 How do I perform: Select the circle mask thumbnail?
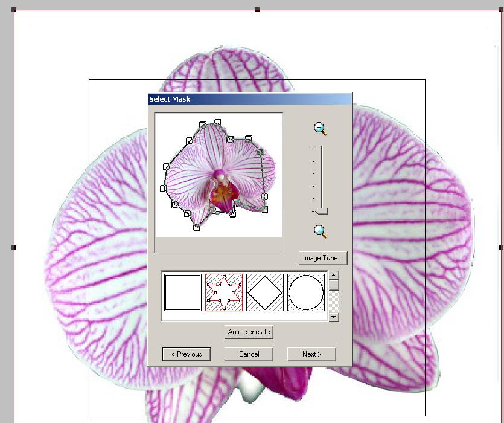(x=305, y=292)
